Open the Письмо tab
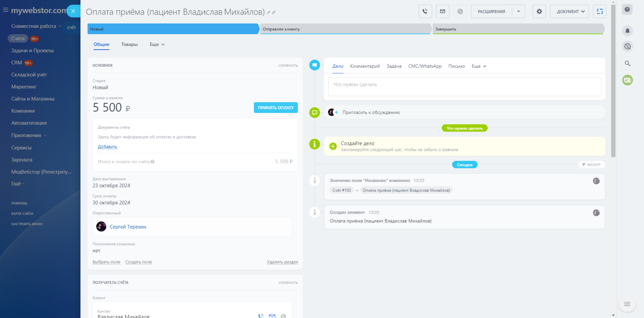 456,66
